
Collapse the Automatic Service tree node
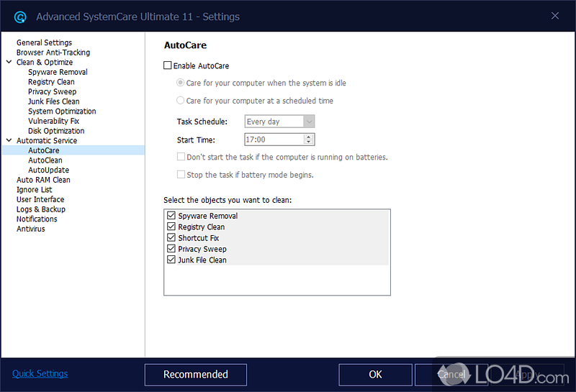[9, 140]
